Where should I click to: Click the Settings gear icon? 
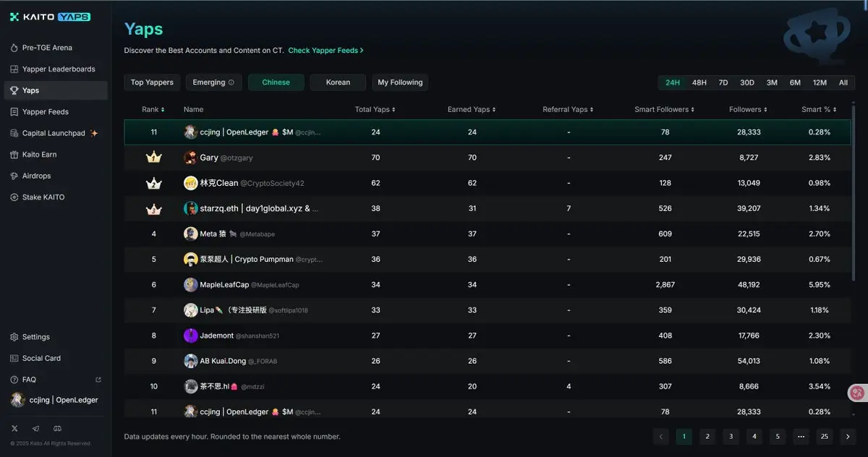coord(14,337)
